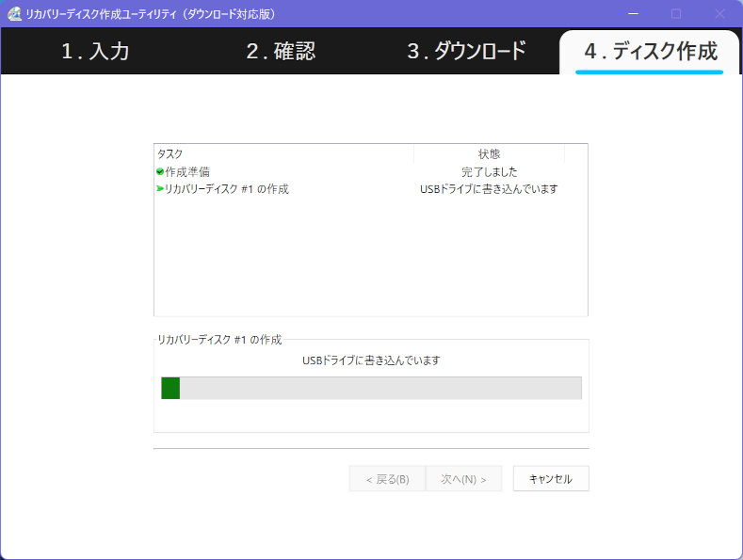This screenshot has width=743, height=560.
Task: Switch to the 2. 確認 tab
Action: tap(281, 51)
